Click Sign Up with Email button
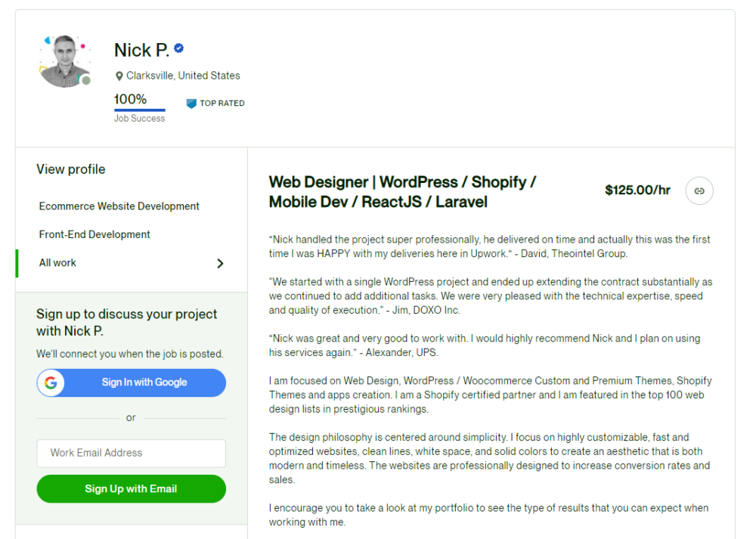This screenshot has height=539, width=756. tap(131, 489)
